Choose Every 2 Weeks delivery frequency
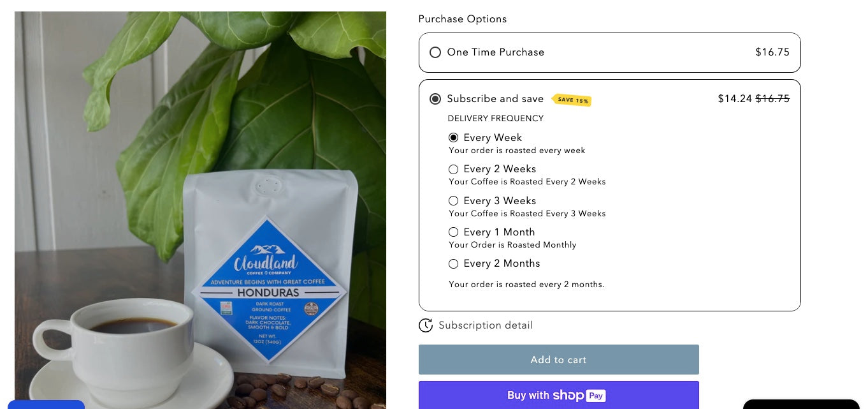The image size is (868, 409). pyautogui.click(x=453, y=169)
